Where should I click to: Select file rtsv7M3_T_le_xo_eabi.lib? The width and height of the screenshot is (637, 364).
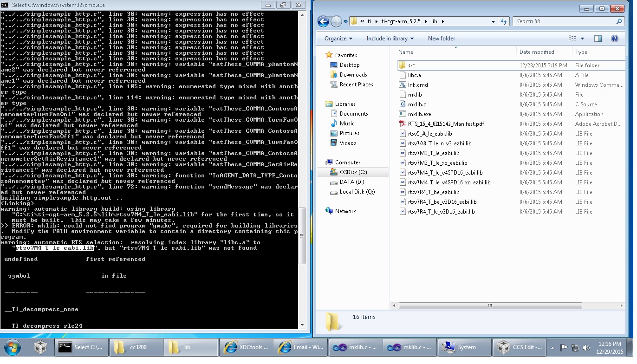pos(437,163)
